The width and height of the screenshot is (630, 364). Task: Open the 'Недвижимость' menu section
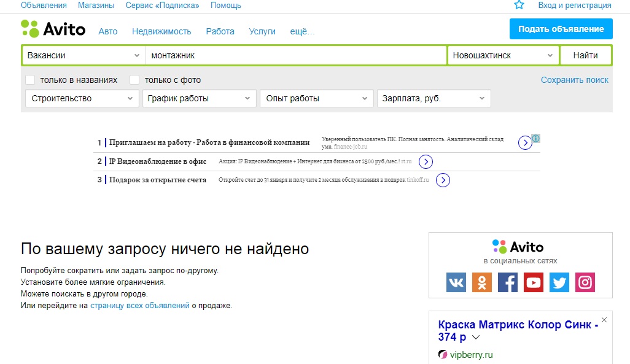click(161, 31)
